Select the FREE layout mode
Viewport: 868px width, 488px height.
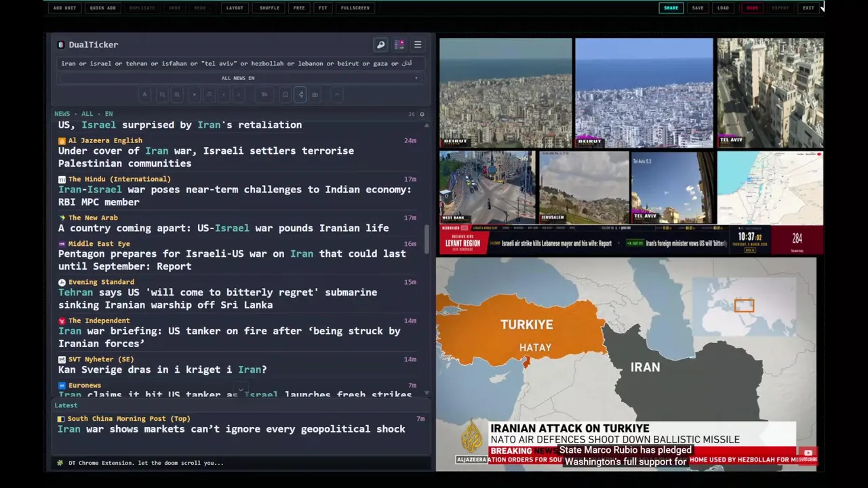[299, 8]
